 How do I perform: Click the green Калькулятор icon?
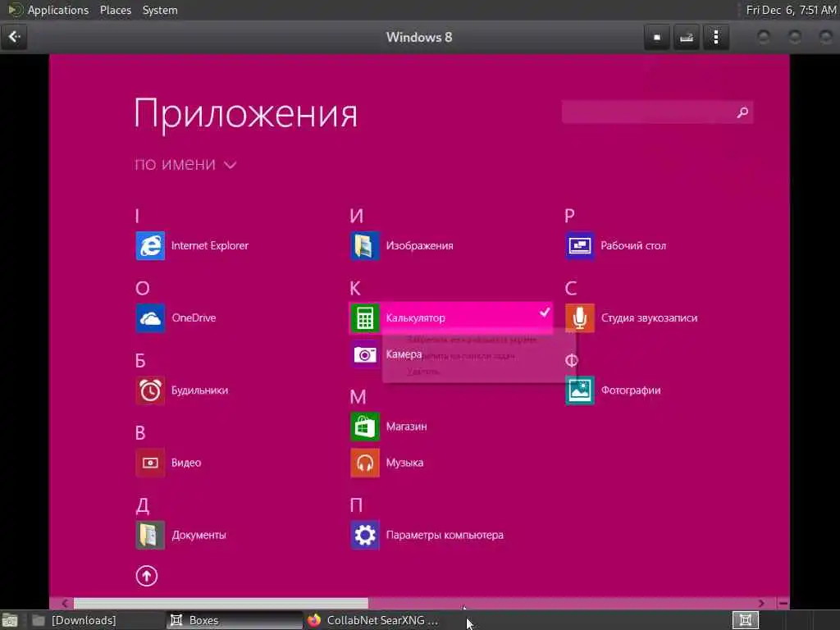coord(365,317)
